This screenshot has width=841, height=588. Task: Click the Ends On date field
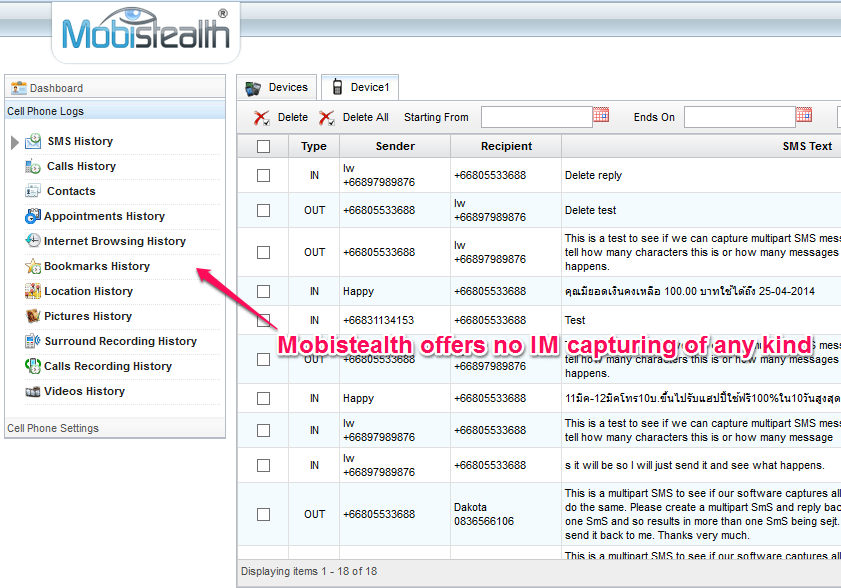click(740, 117)
